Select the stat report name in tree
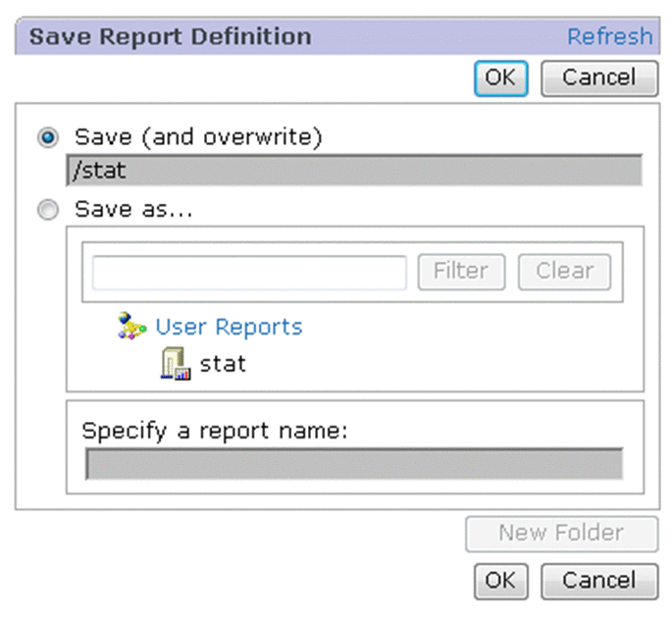 (223, 364)
